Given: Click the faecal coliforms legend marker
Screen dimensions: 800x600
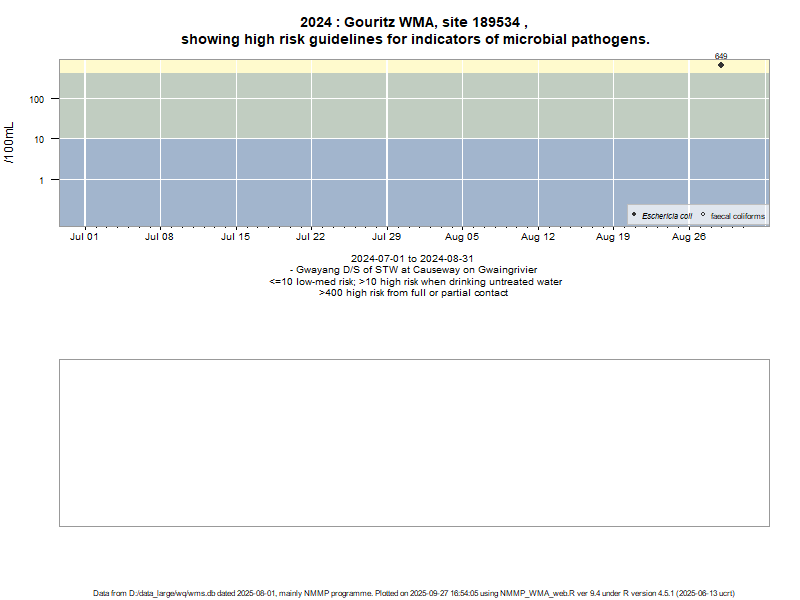Looking at the screenshot, I should 703,215.
